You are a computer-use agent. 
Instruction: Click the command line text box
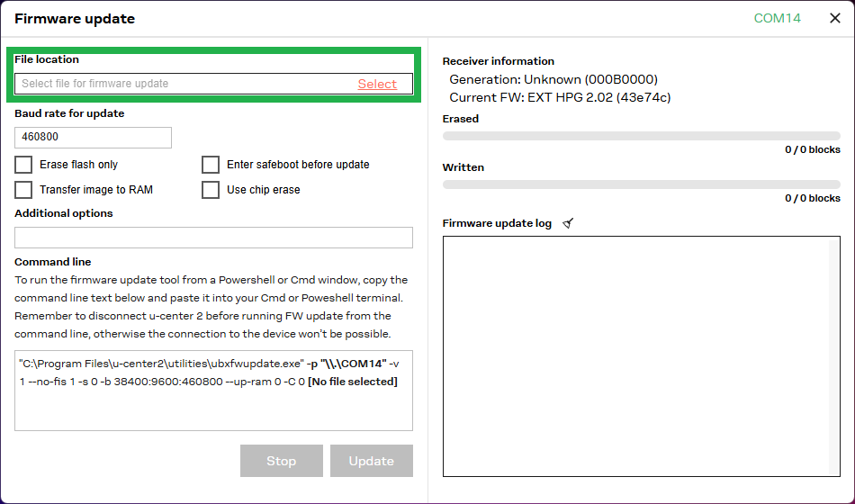(213, 391)
